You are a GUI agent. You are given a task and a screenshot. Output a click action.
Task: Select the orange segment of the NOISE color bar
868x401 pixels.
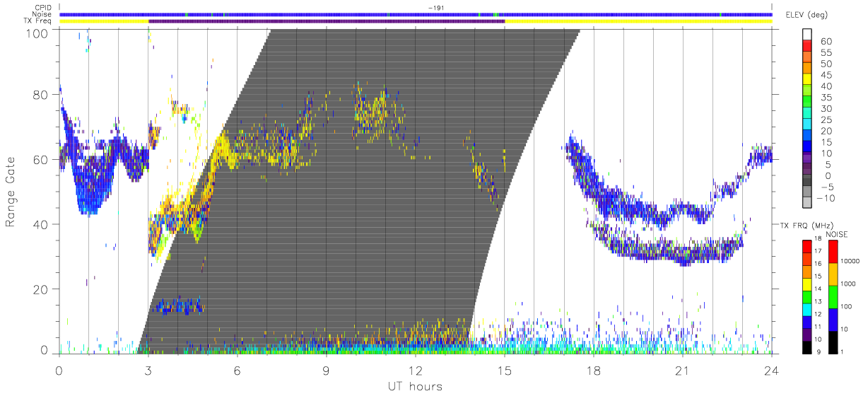coord(833,274)
